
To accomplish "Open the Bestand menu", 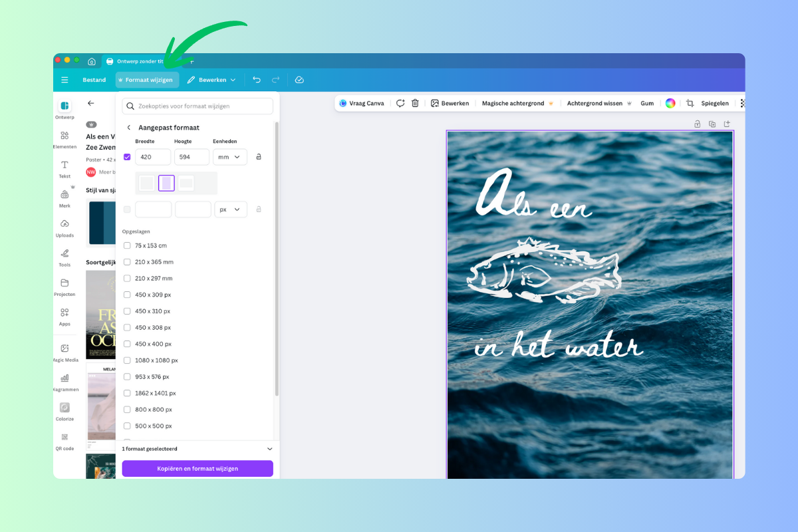I will point(94,80).
